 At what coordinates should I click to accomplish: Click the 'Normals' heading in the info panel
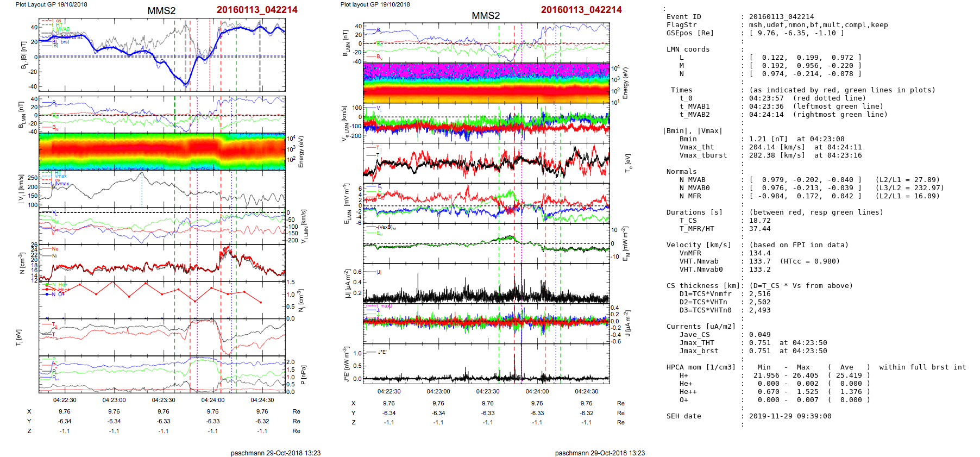tap(681, 172)
